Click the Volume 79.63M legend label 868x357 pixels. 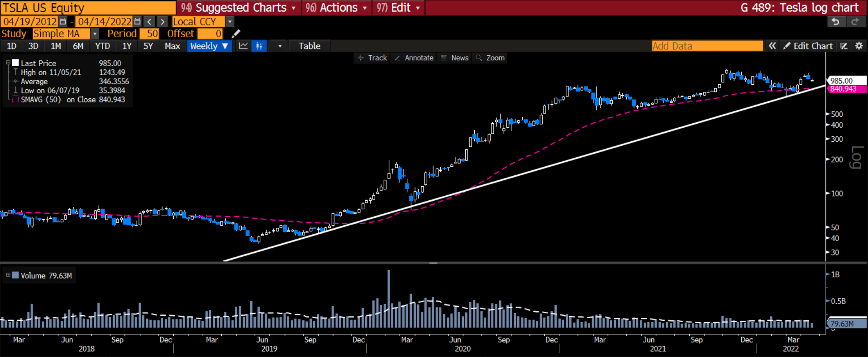pos(46,275)
